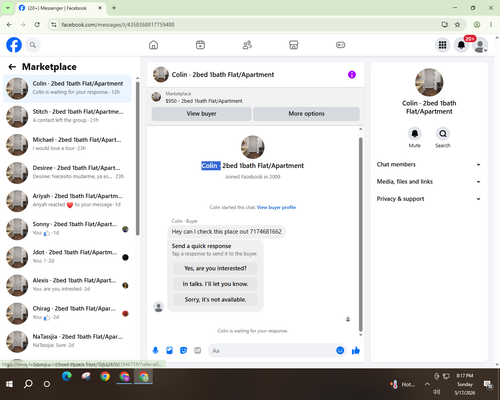
Task: Open the Facebook menu grid icon
Action: pyautogui.click(x=442, y=45)
